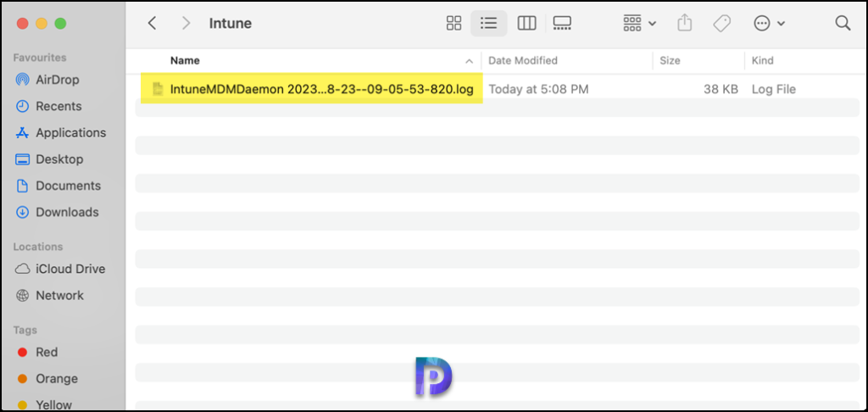This screenshot has width=868, height=412.
Task: Sort by the Size column header
Action: point(670,60)
